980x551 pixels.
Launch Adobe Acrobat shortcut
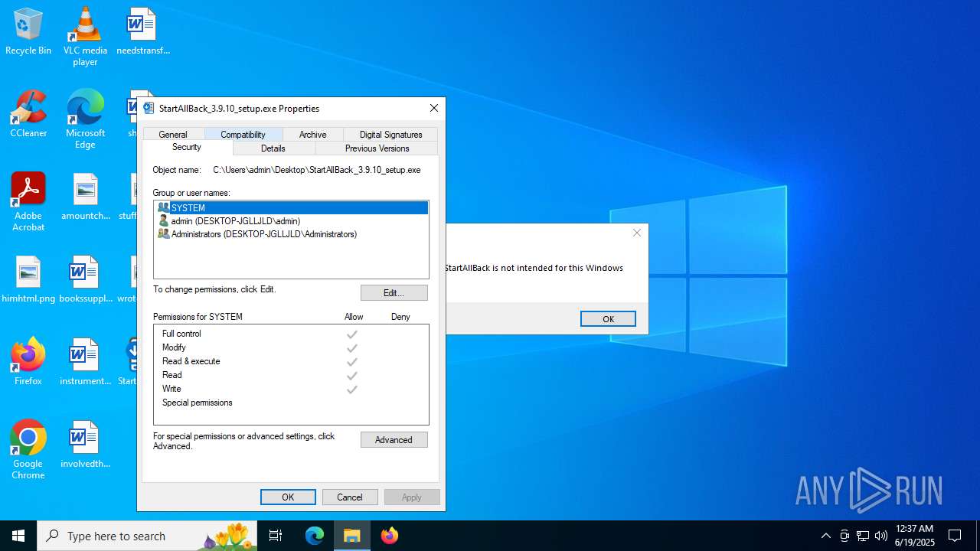28,201
